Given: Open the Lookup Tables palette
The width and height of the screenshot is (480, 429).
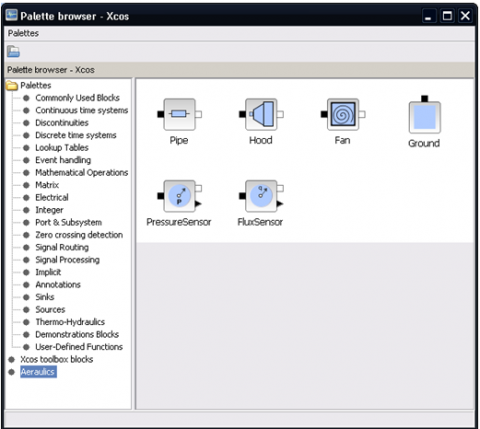Looking at the screenshot, I should 62,148.
